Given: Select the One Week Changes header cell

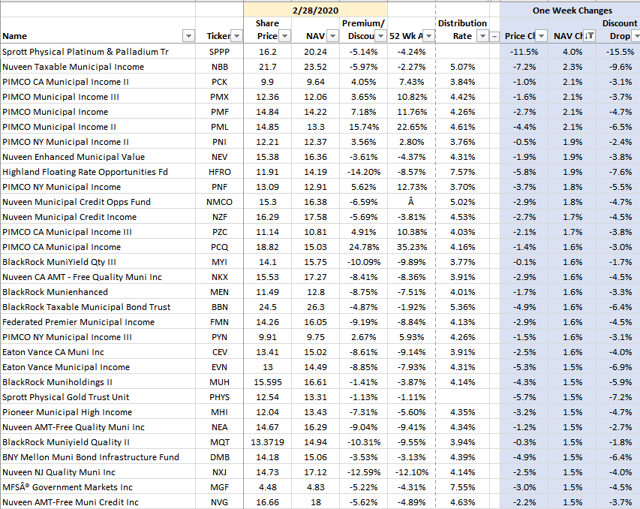Looking at the screenshot, I should click(568, 9).
